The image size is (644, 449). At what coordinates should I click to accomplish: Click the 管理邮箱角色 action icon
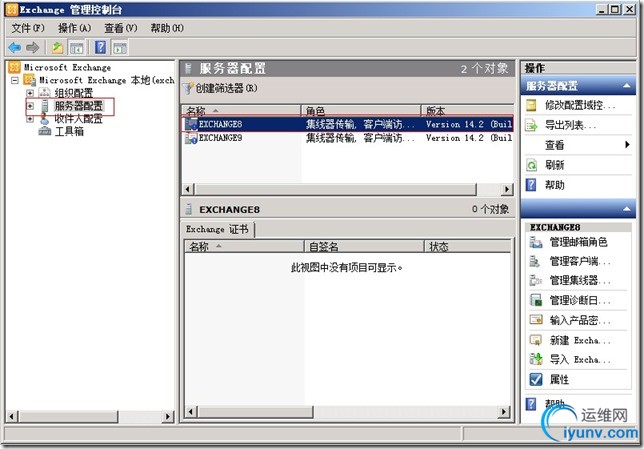pyautogui.click(x=536, y=242)
